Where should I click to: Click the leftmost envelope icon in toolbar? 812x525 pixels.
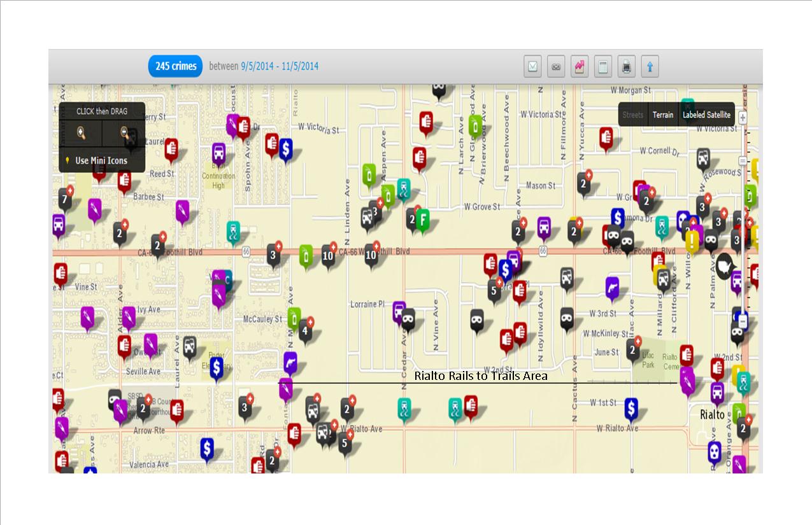(x=533, y=66)
